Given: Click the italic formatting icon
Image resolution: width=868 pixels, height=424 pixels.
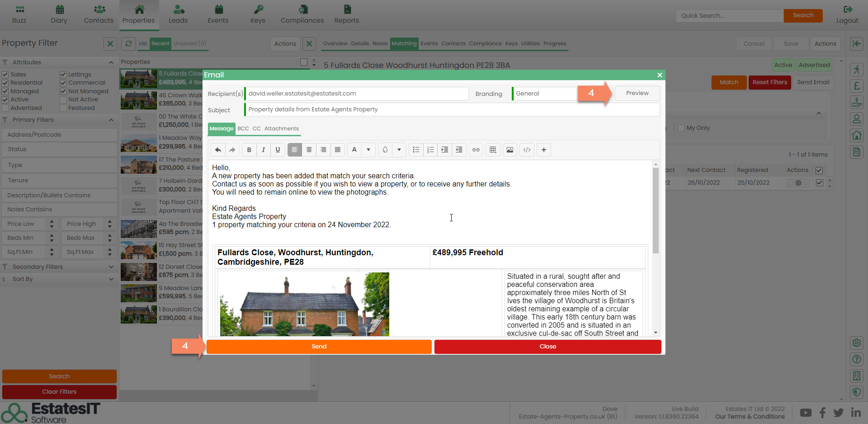Looking at the screenshot, I should click(263, 150).
